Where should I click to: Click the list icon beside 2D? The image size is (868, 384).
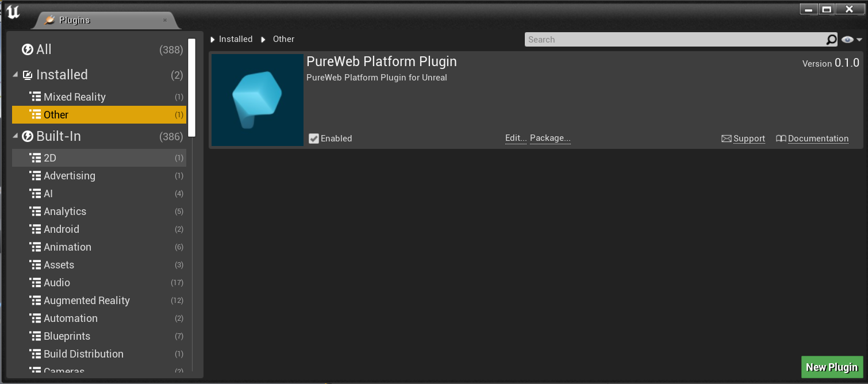[x=35, y=158]
